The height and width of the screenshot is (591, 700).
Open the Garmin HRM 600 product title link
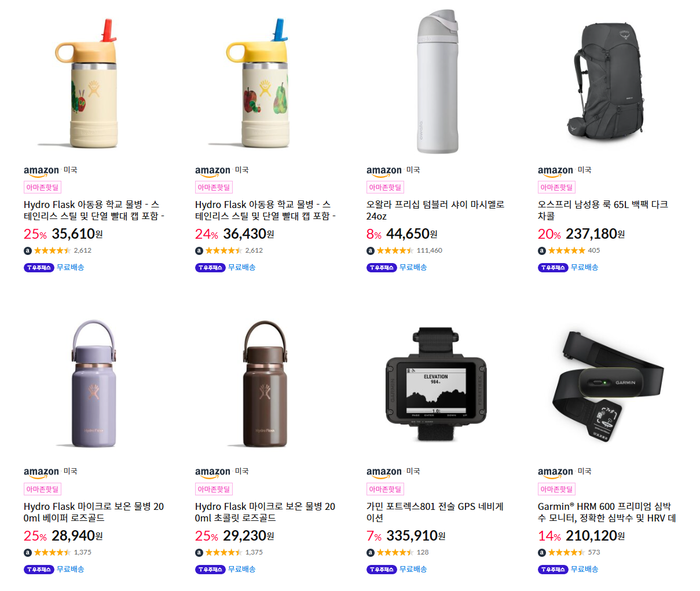point(607,512)
